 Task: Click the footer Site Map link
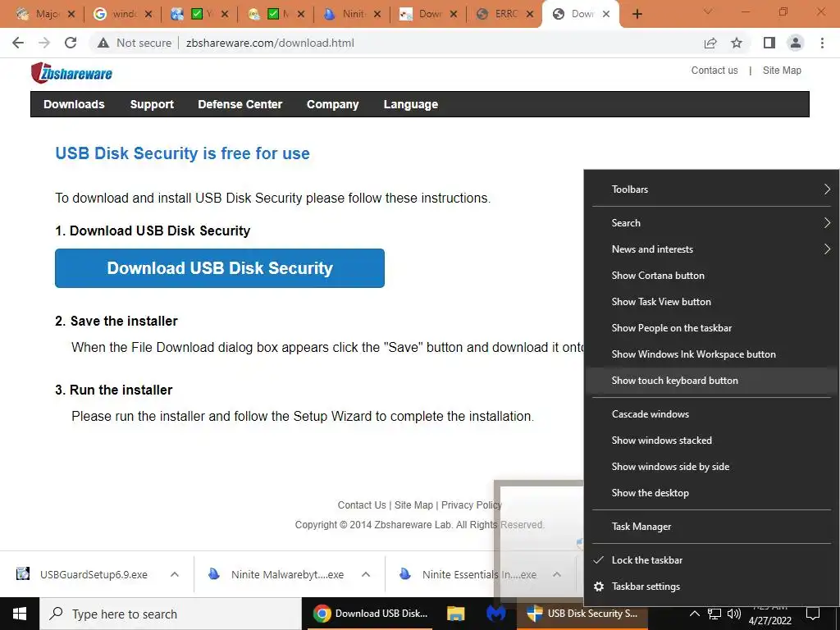[x=413, y=505]
